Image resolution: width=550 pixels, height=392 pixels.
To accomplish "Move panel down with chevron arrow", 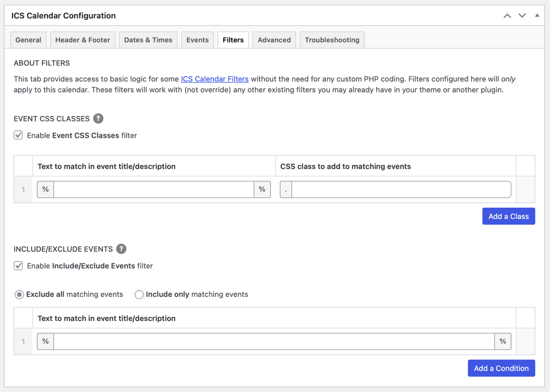I will coord(522,16).
